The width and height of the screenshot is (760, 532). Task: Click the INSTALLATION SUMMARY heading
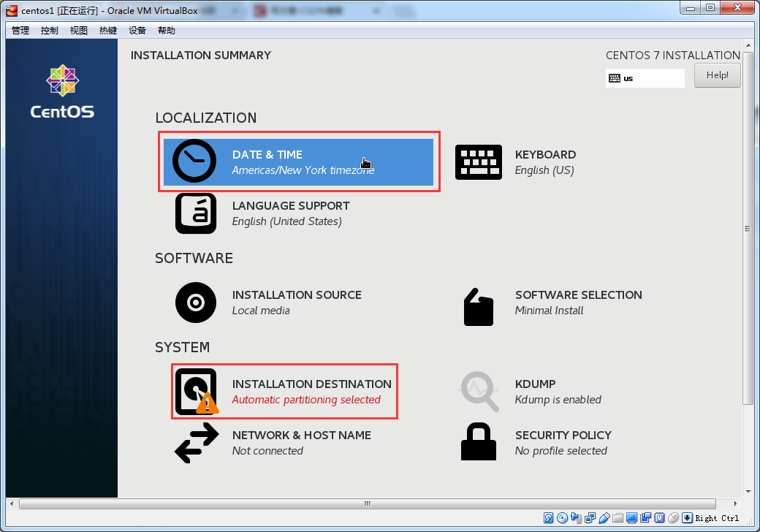click(x=201, y=56)
